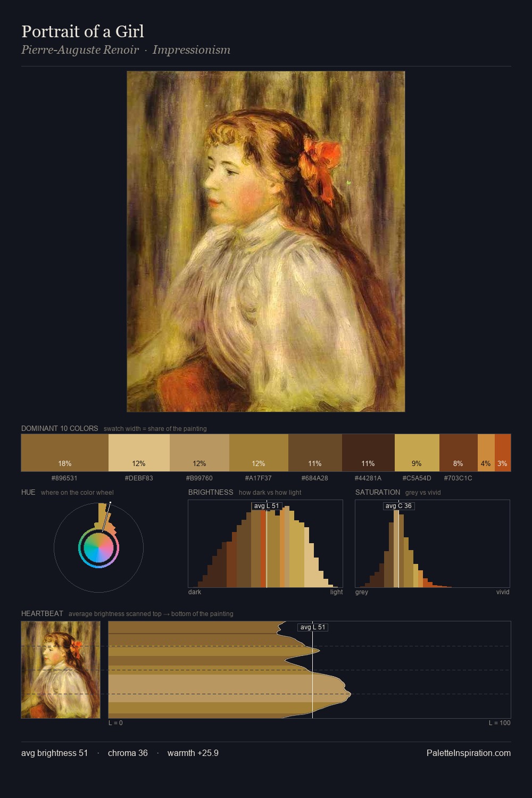Select the dark brown swatch #44281A
This screenshot has height=798, width=532.
[x=368, y=453]
